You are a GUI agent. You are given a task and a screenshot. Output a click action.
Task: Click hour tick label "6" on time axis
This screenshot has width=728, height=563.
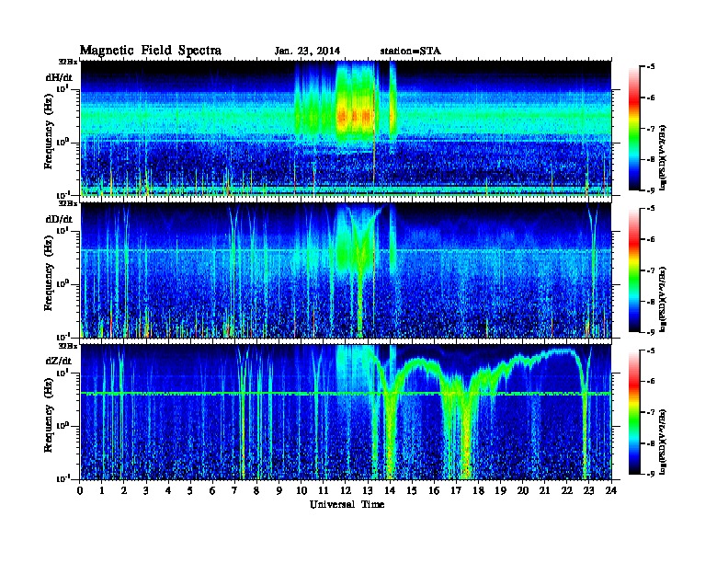click(x=212, y=490)
